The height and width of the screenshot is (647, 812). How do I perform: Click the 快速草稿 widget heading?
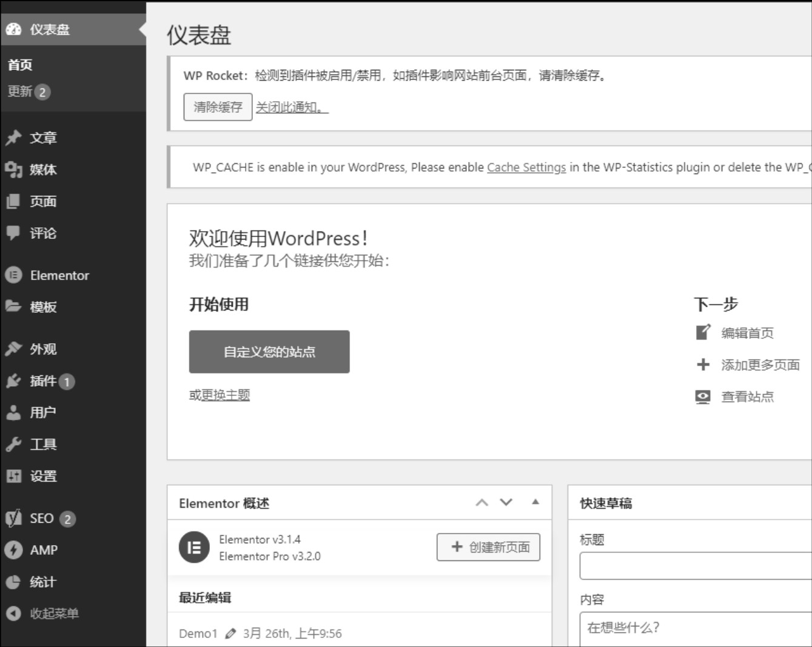pos(606,503)
